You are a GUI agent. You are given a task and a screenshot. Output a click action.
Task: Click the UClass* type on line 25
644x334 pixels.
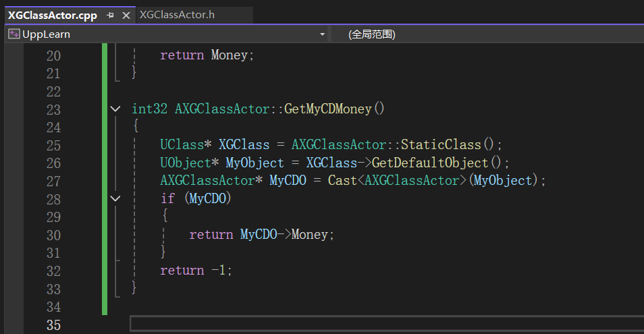click(x=186, y=145)
